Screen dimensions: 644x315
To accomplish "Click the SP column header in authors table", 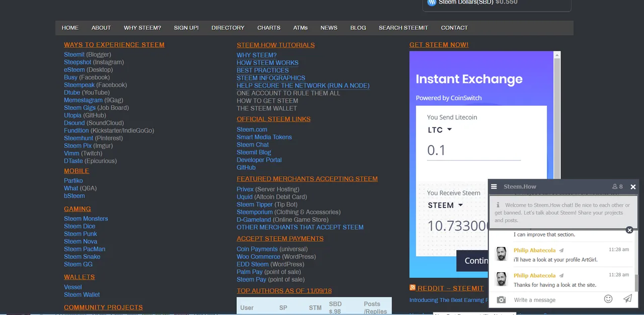I will (283, 307).
